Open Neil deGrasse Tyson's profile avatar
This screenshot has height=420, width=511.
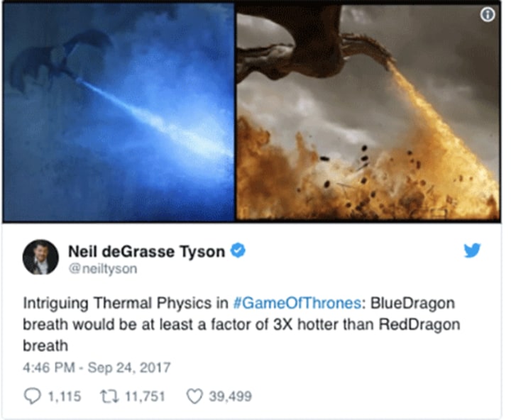click(40, 257)
